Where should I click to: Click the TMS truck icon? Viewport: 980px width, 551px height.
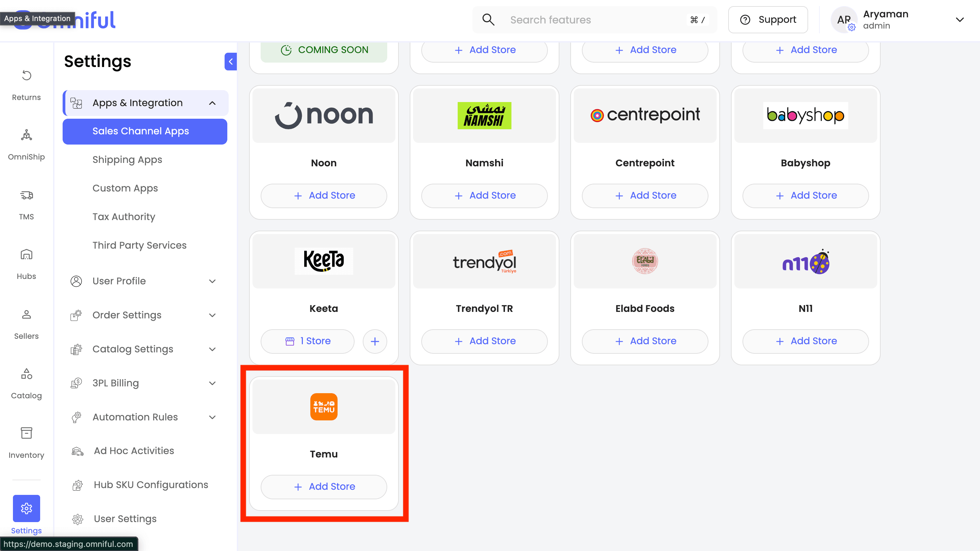(x=26, y=195)
